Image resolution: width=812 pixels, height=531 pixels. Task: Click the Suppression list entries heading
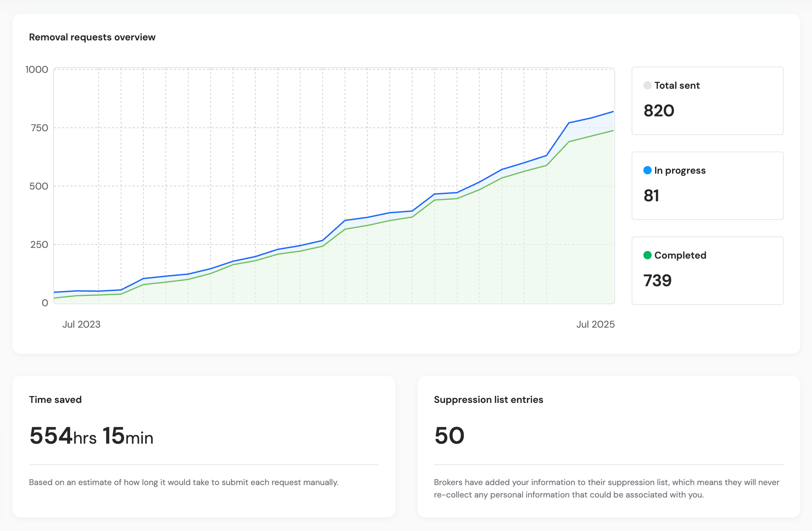(x=488, y=399)
